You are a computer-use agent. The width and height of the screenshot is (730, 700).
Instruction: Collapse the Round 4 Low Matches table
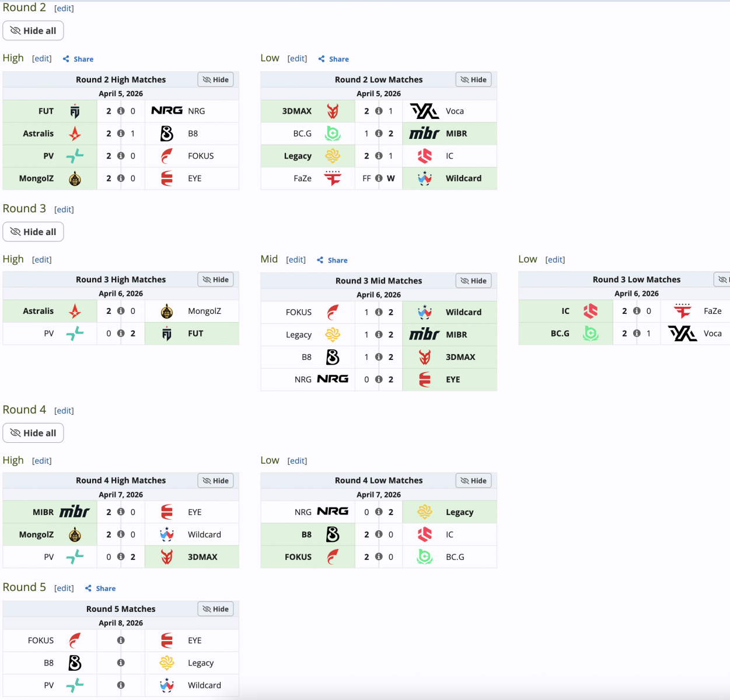474,481
